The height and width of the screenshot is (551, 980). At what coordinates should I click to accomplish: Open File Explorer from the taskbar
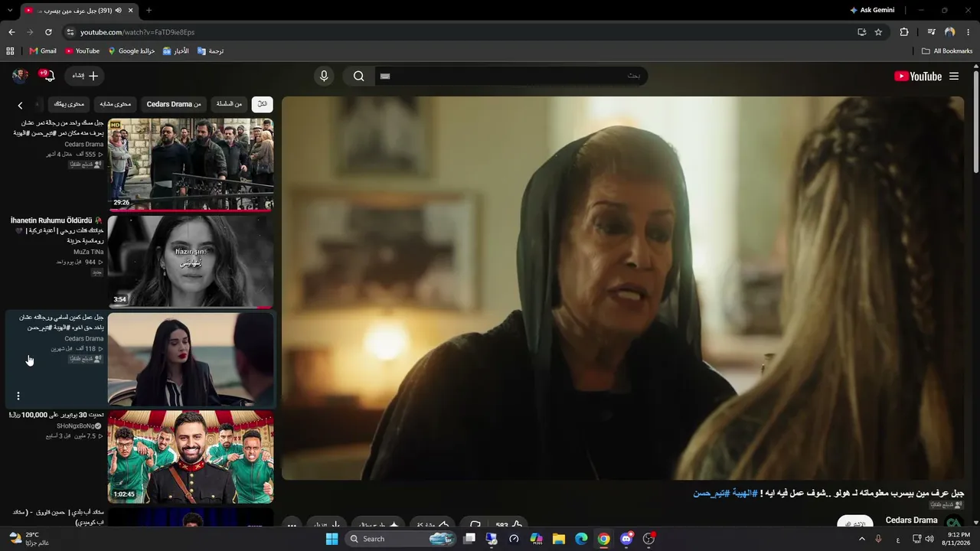(559, 539)
